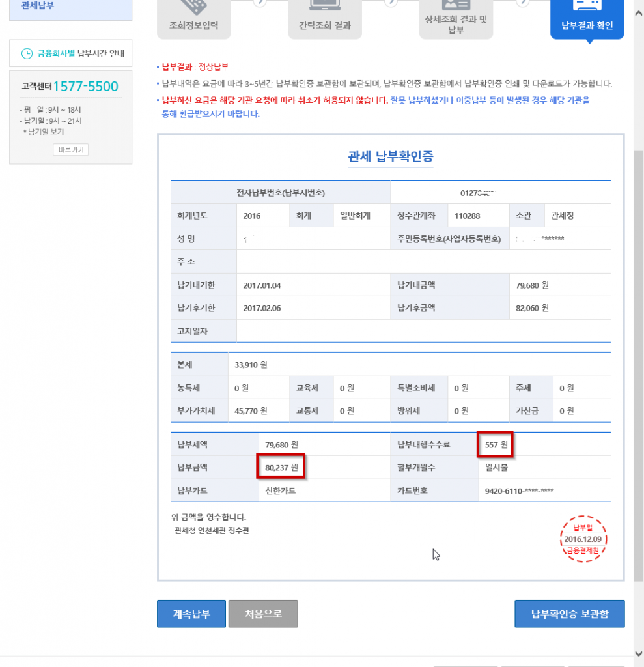This screenshot has width=644, height=667.
Task: Click the highlighted 557 원 납부대행수수료 value
Action: pos(495,445)
